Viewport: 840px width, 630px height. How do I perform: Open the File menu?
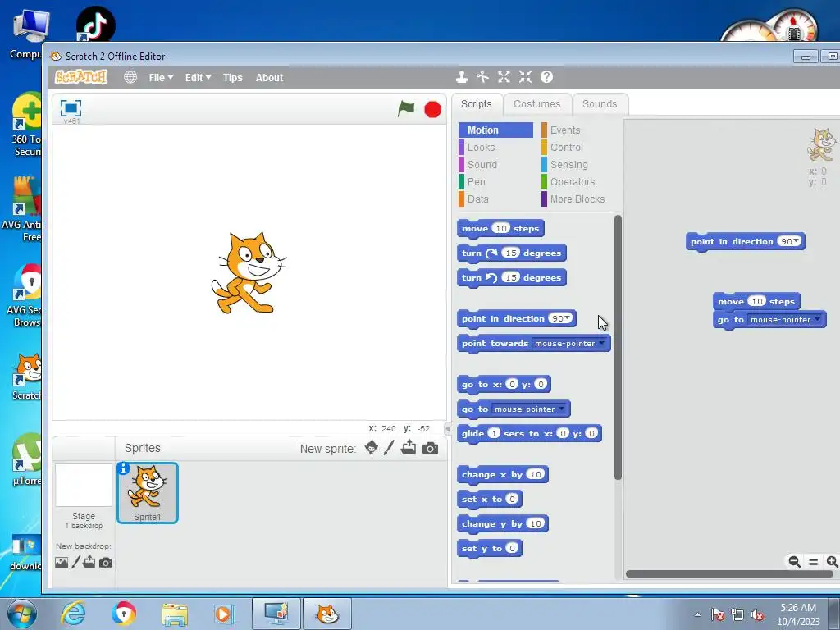[x=162, y=78]
